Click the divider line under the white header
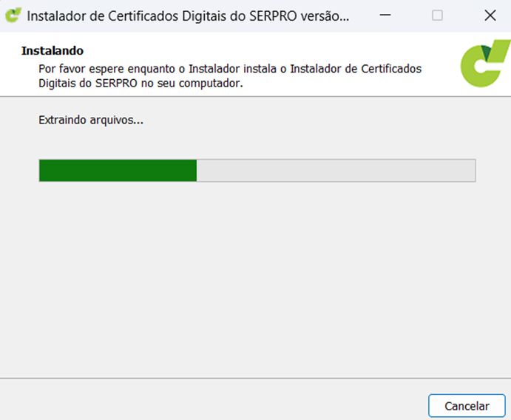The image size is (511, 420). click(255, 96)
